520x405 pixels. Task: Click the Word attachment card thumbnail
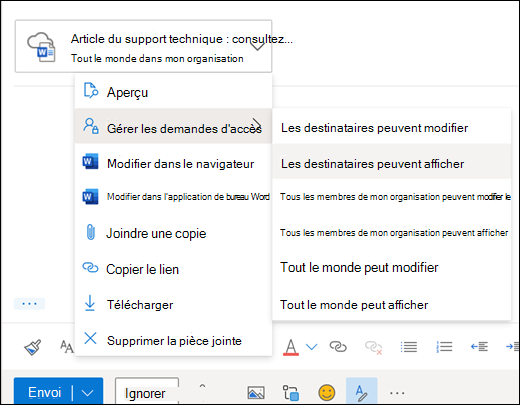41,47
